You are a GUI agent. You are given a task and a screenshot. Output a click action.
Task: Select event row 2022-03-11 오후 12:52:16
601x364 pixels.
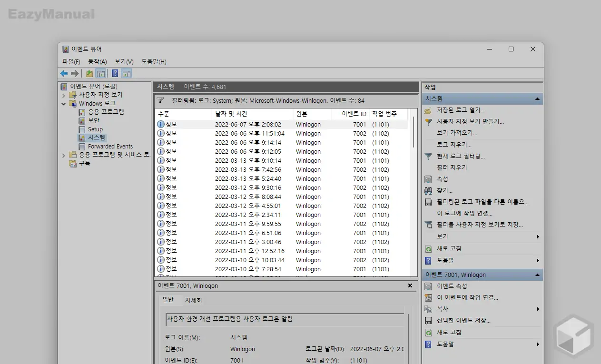point(281,251)
